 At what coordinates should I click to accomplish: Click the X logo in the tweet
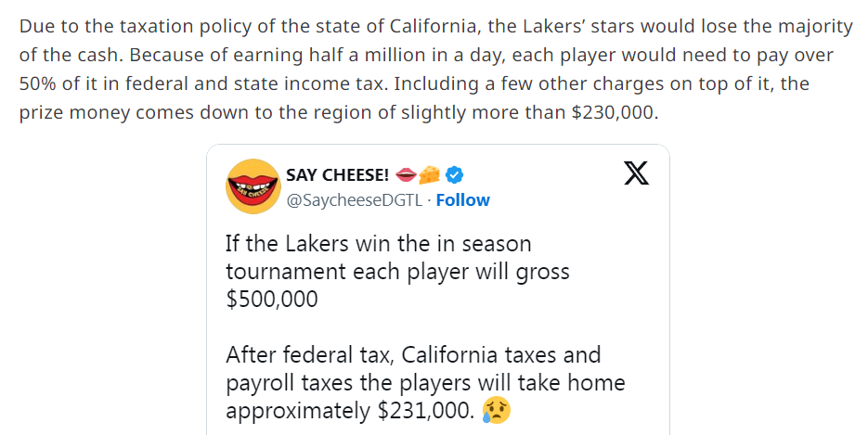(636, 173)
